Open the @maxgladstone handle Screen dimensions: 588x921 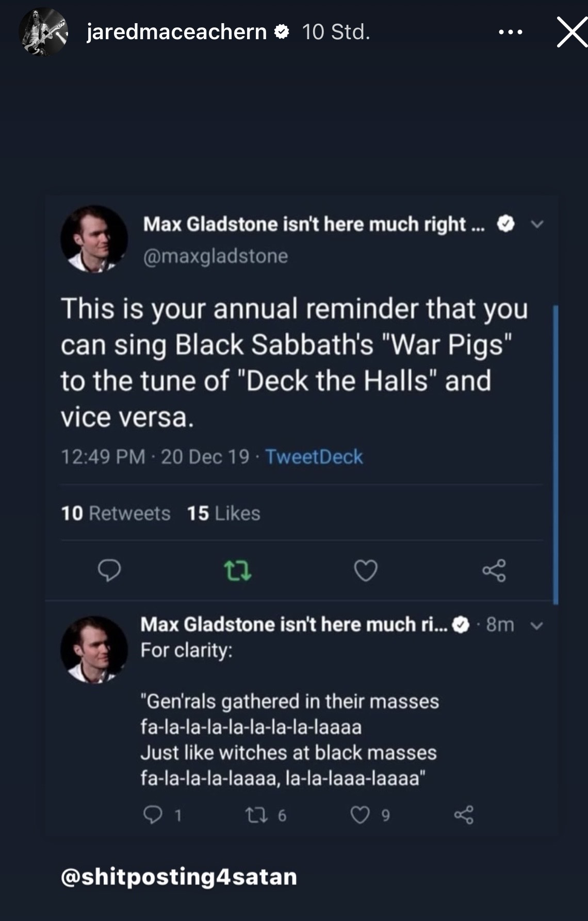click(215, 256)
